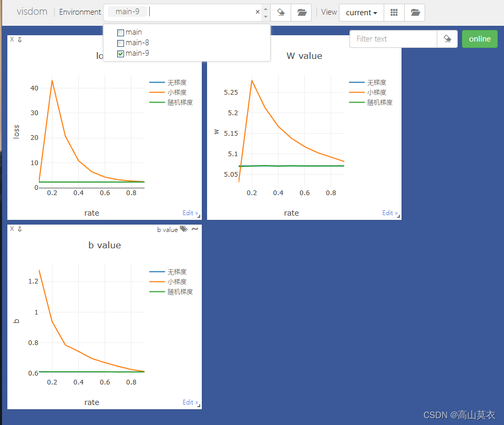Uncheck the main-9 environment checkbox
Screen dimensions: 504x425
coord(120,54)
